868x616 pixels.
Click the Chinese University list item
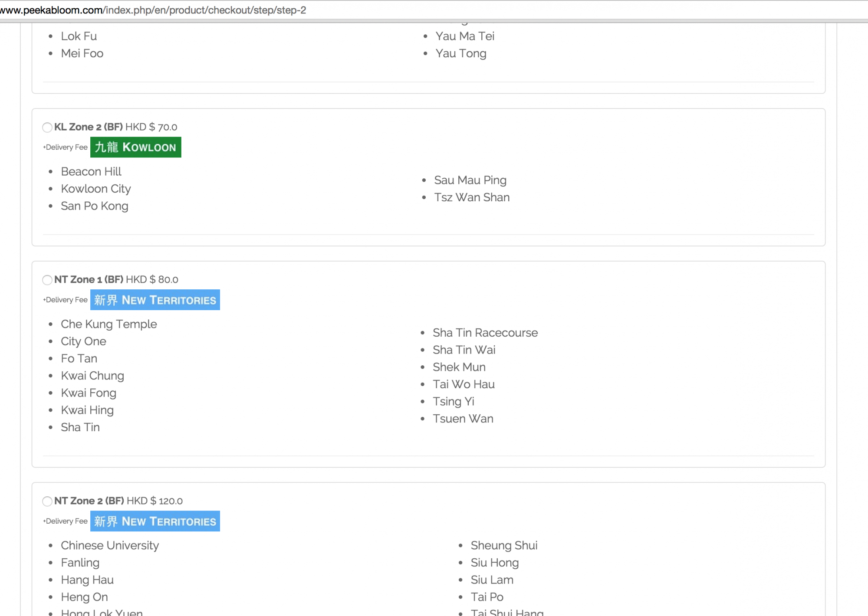(110, 545)
